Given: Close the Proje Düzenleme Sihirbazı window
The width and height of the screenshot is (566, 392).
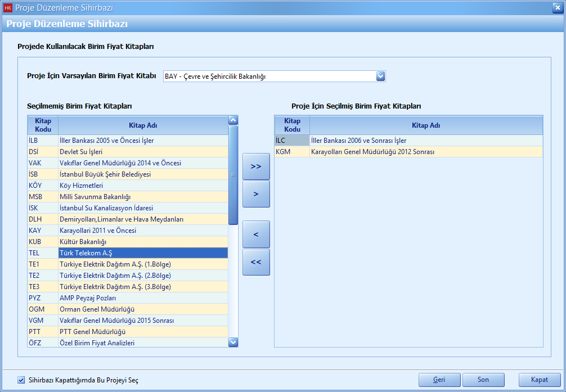Looking at the screenshot, I should point(556,7).
